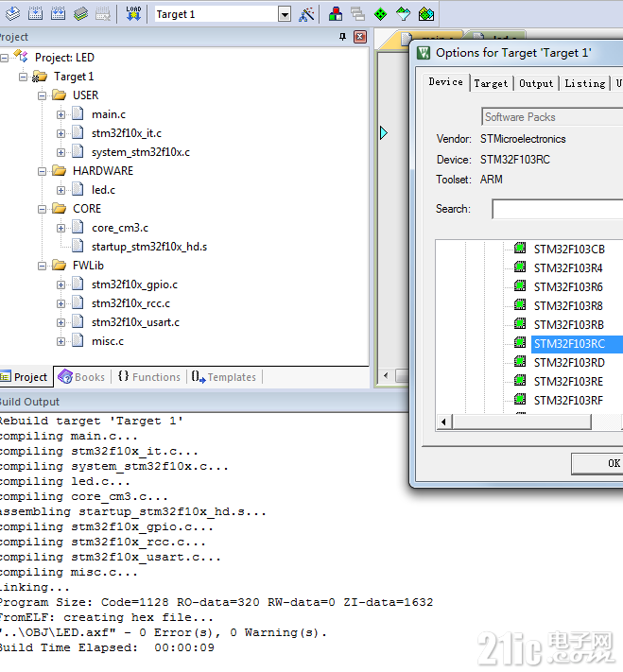Click left scroll arrow below the editor
Screen dimensions: 623x672
[386, 376]
